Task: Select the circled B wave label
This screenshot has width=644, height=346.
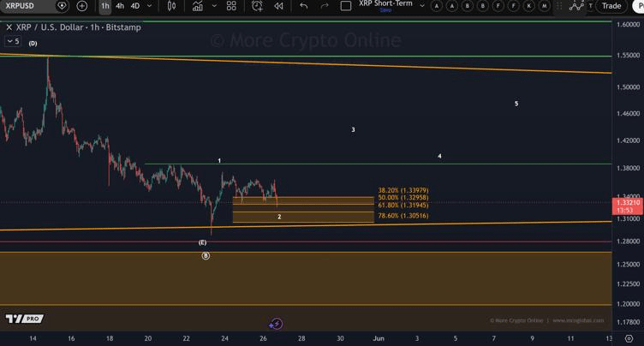Action: click(206, 256)
